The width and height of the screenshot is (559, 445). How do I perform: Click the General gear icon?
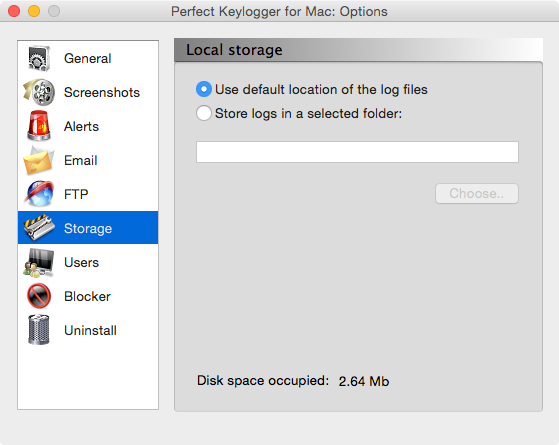(x=39, y=58)
